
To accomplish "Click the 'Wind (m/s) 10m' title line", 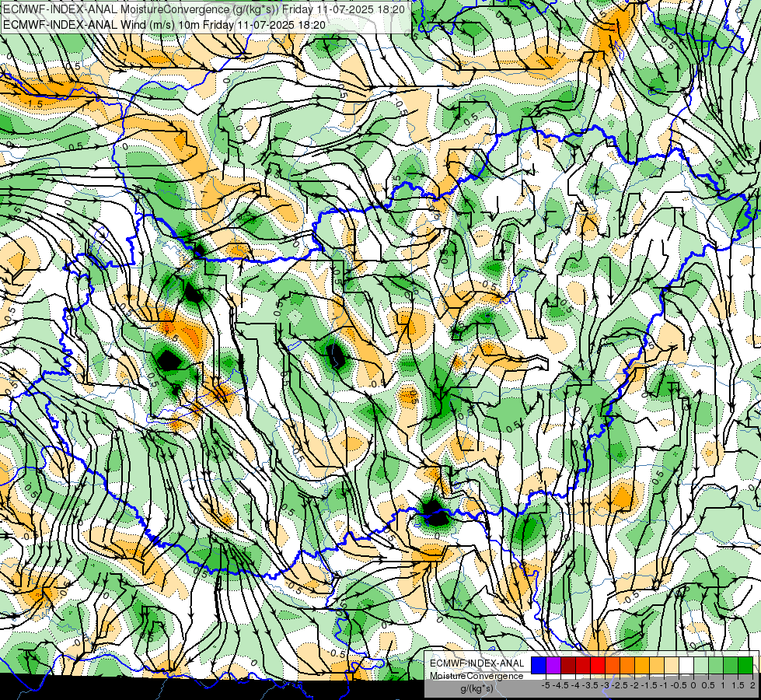I will pos(164,25).
